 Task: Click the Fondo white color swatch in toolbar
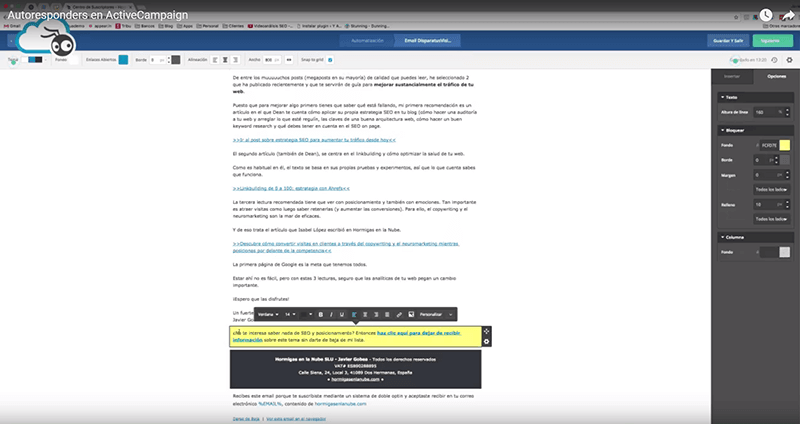(x=73, y=60)
